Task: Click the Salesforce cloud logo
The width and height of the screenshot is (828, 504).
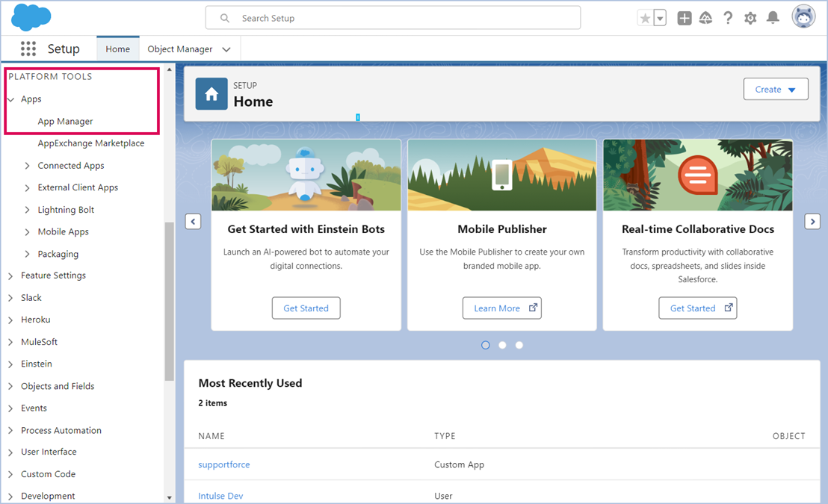Action: click(x=31, y=17)
